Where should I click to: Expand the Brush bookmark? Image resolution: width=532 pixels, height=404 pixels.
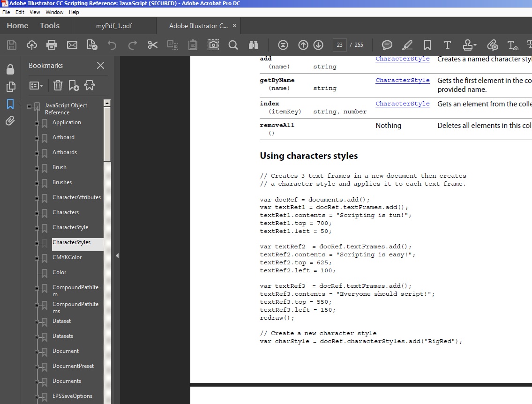37,168
